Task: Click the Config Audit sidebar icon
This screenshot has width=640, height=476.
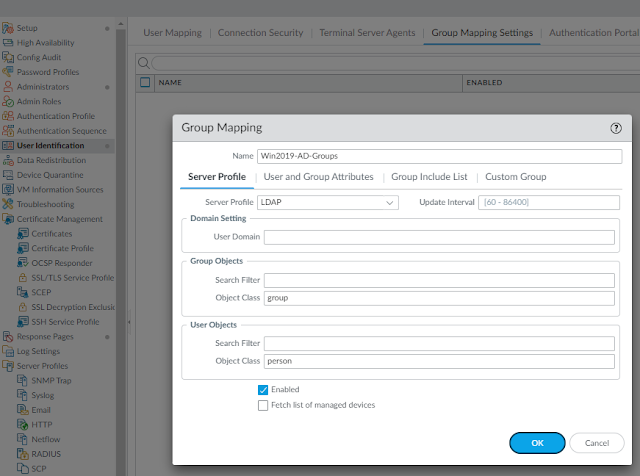Action: pyautogui.click(x=8, y=57)
